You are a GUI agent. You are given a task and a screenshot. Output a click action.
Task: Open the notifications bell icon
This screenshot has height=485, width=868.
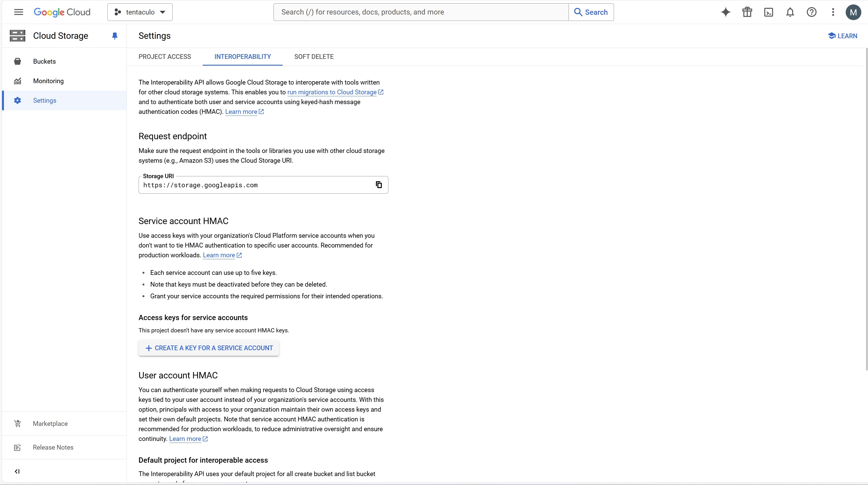[790, 12]
